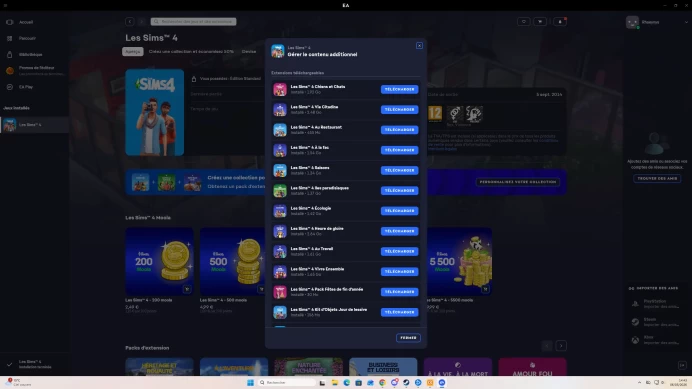Open the notifications bell icon

tap(560, 22)
